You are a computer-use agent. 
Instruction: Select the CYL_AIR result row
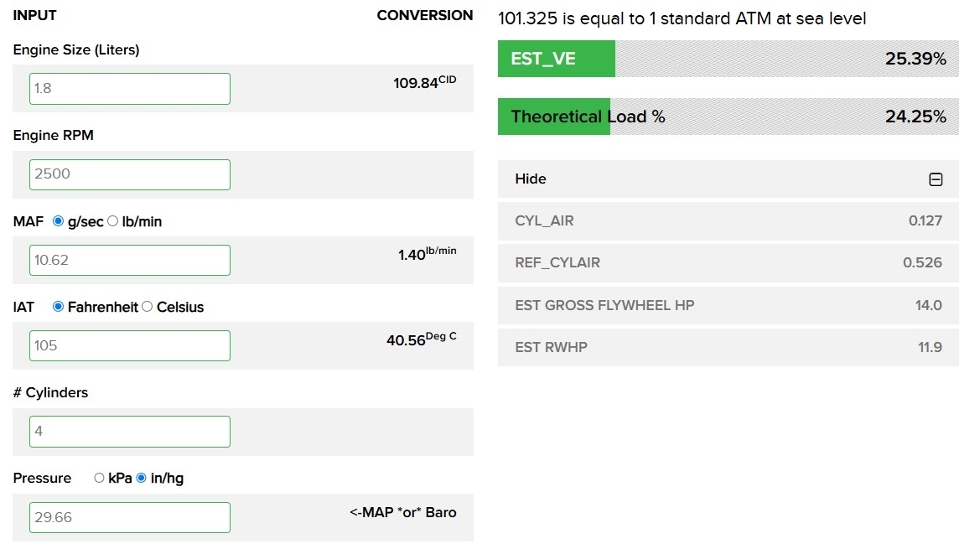(728, 221)
